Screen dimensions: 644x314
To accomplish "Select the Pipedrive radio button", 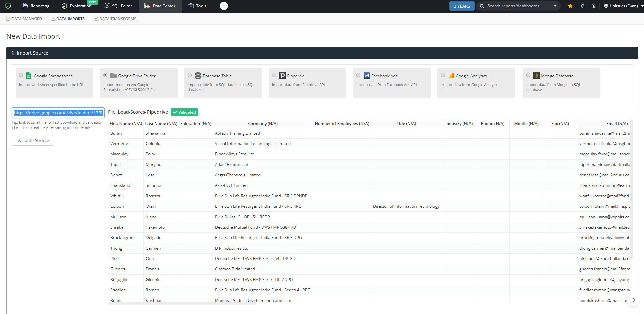I will coord(274,75).
